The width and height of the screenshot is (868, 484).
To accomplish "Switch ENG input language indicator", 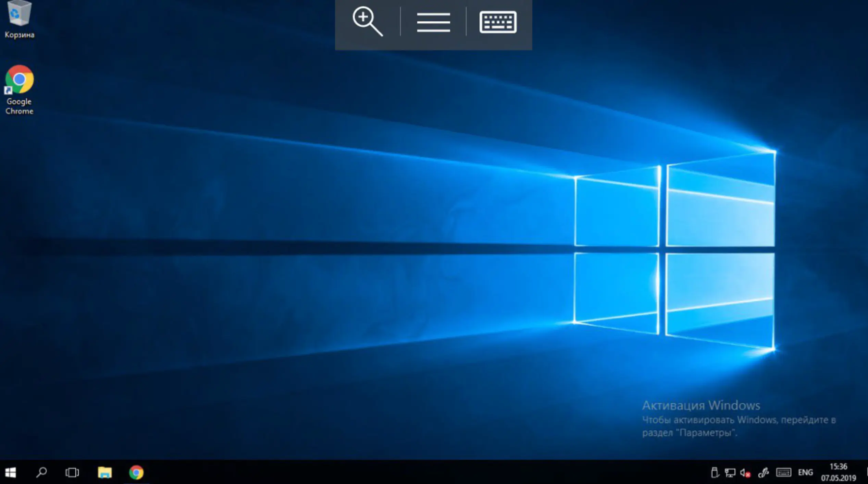I will [x=805, y=473].
